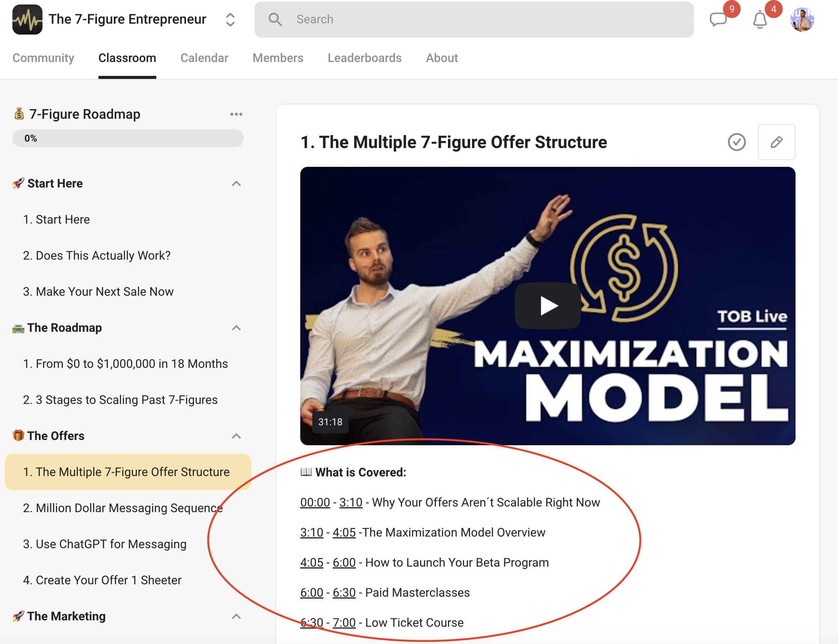Screen dimensions: 838x644
Task: Play the Maximization Model video
Action: (548, 305)
